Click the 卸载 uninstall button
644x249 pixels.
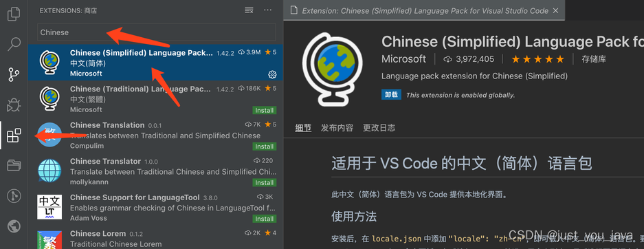[391, 94]
